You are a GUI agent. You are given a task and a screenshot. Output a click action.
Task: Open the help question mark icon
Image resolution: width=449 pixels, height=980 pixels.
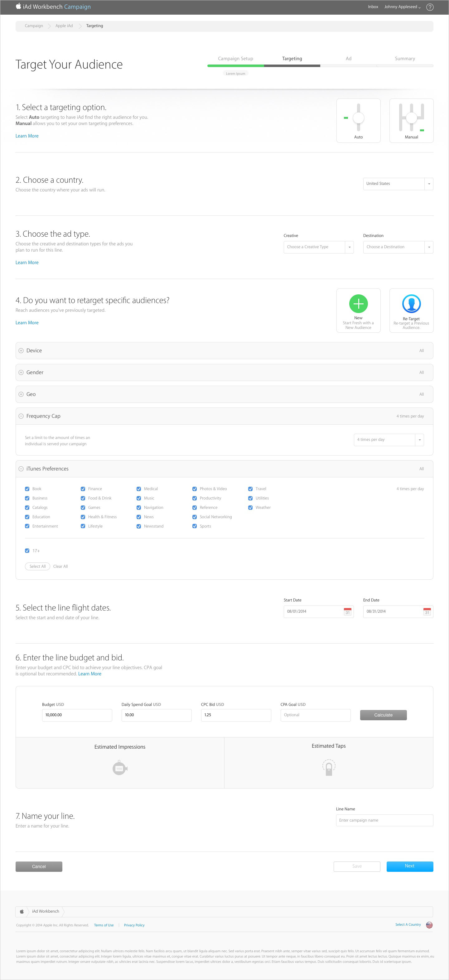(430, 7)
